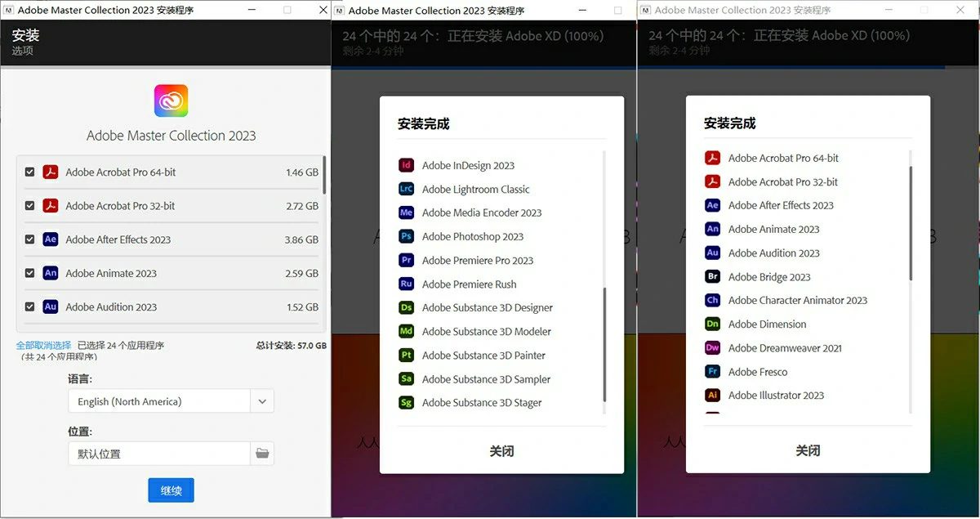Click Adobe Dreamweaver 2021 text
980x519 pixels.
coord(785,347)
